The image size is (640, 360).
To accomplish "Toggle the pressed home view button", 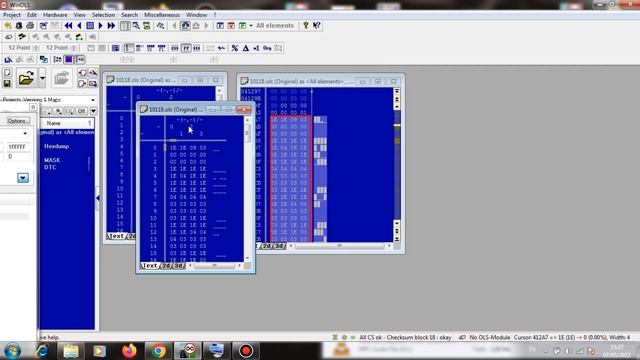I will [x=185, y=25].
